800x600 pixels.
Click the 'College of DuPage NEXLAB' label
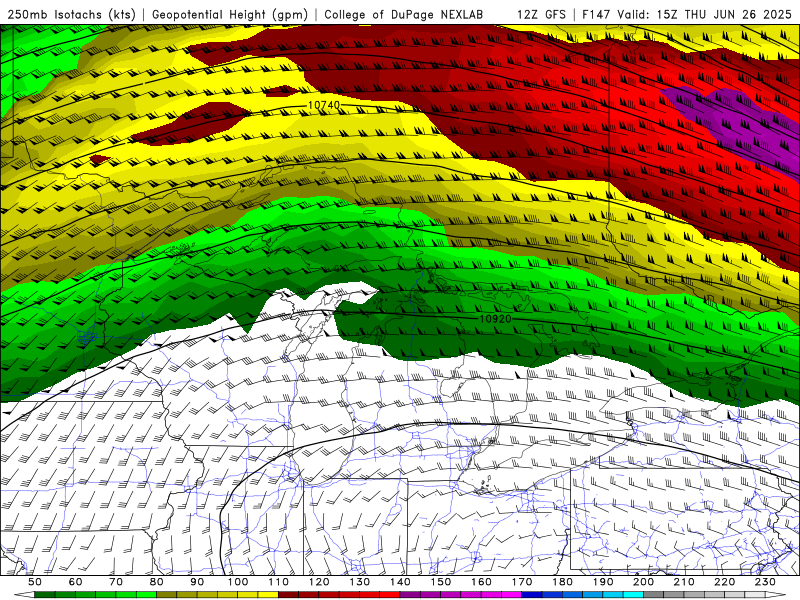click(x=403, y=14)
